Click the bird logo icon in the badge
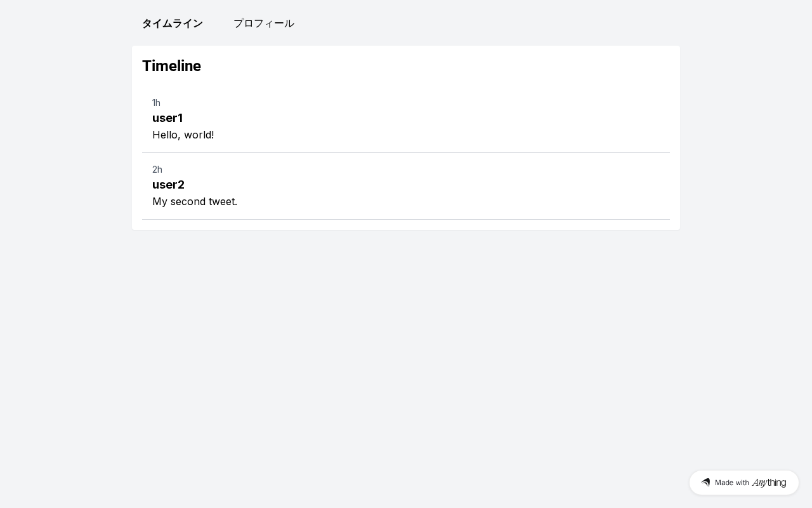812x508 pixels. (x=705, y=483)
